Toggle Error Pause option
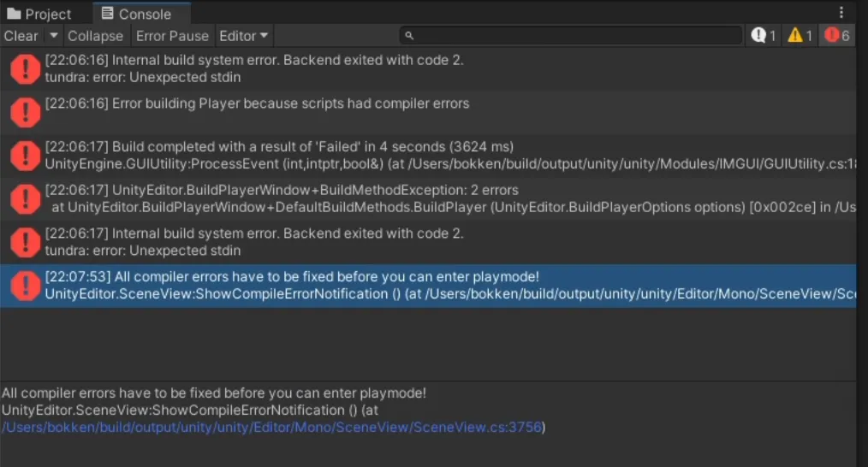Viewport: 868px width, 467px height. tap(172, 36)
